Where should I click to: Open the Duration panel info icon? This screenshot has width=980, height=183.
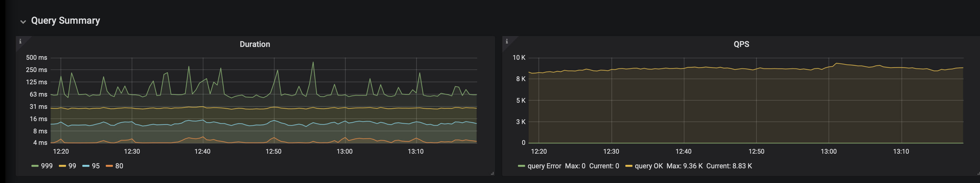pyautogui.click(x=20, y=41)
